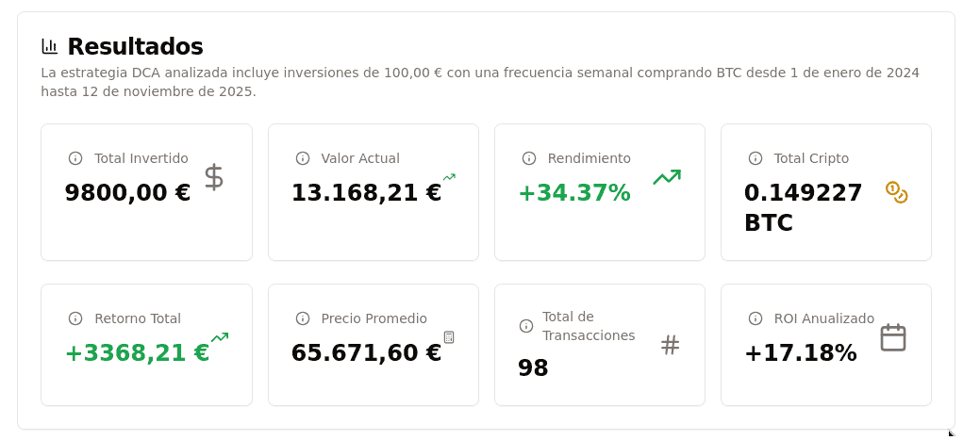Click the +34.37% Rendimiento value
Screen dimensions: 980x440
point(573,193)
